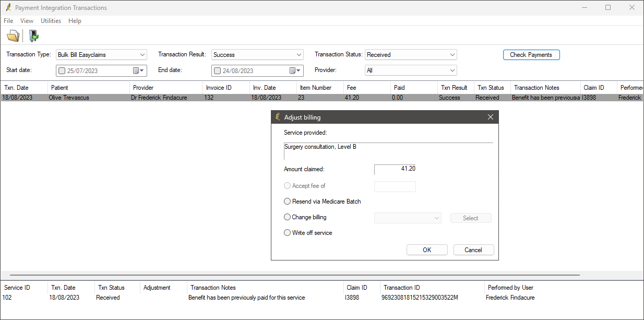Expand Transaction Result dropdown

click(299, 55)
